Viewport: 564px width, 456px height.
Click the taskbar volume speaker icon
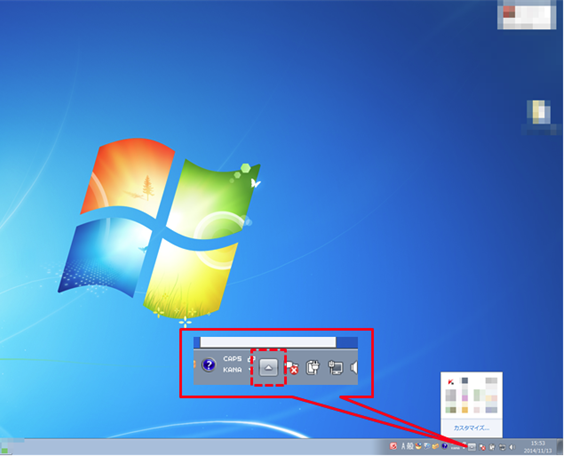[512, 447]
